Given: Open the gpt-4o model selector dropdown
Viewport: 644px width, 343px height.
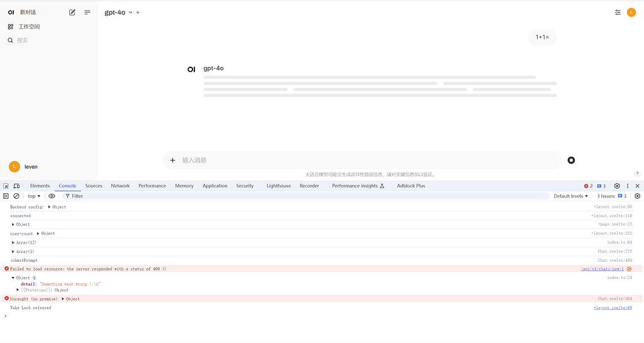Looking at the screenshot, I should tap(118, 13).
